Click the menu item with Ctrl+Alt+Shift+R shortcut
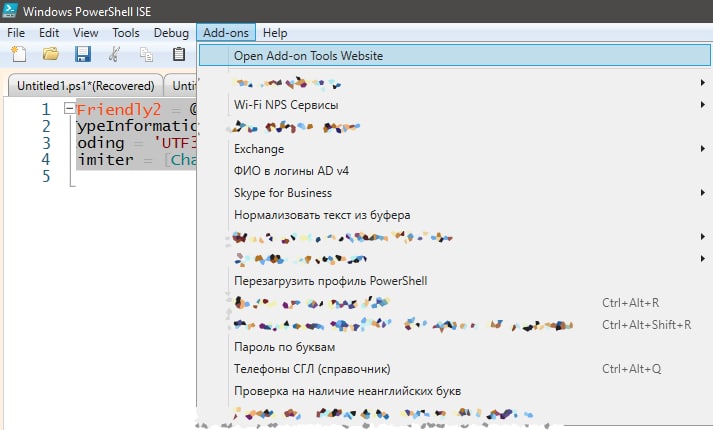This screenshot has width=713, height=430. coord(455,325)
